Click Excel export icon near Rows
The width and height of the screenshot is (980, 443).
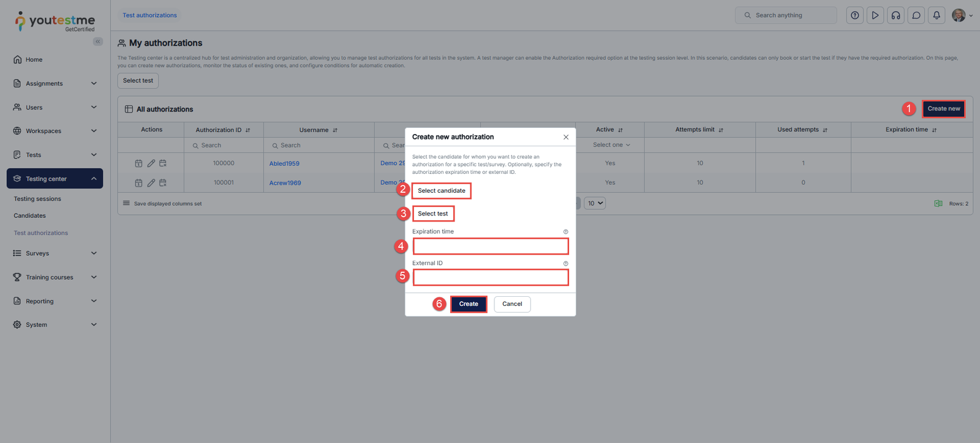tap(938, 204)
